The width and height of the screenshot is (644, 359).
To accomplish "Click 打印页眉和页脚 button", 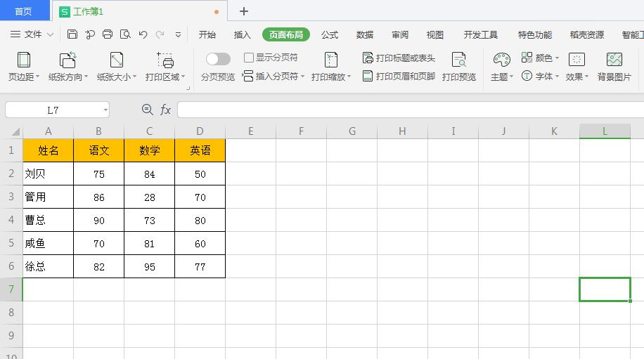I will click(x=399, y=77).
